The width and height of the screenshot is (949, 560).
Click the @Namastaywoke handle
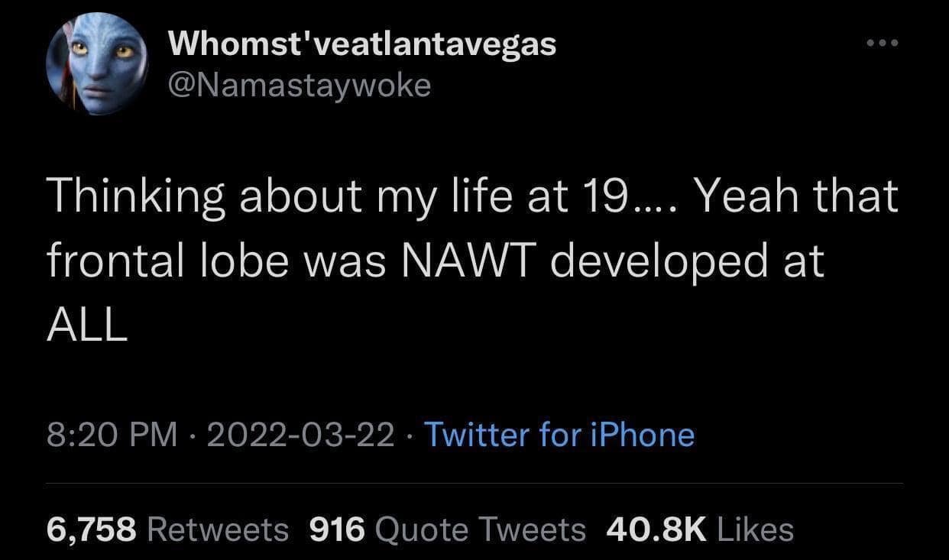[299, 85]
